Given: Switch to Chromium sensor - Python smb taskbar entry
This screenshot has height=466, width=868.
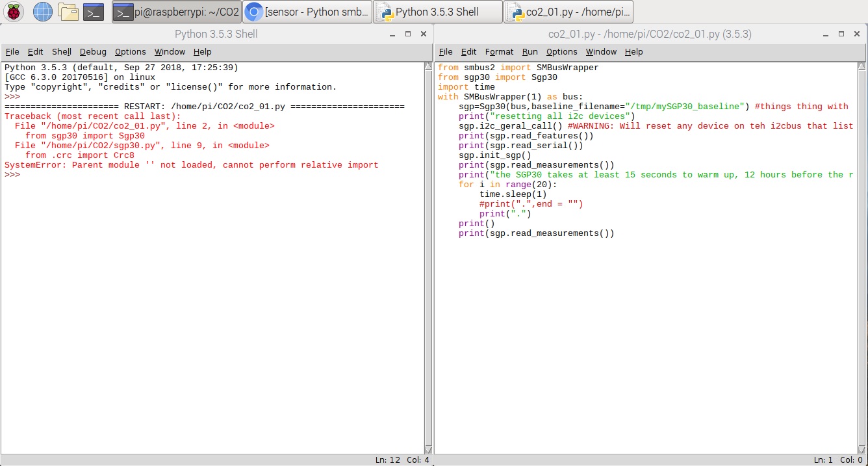Looking at the screenshot, I should [x=308, y=12].
